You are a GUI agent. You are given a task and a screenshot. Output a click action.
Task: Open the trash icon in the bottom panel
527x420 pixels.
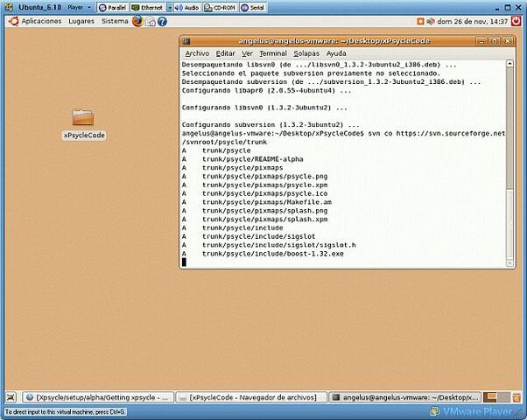pyautogui.click(x=516, y=397)
